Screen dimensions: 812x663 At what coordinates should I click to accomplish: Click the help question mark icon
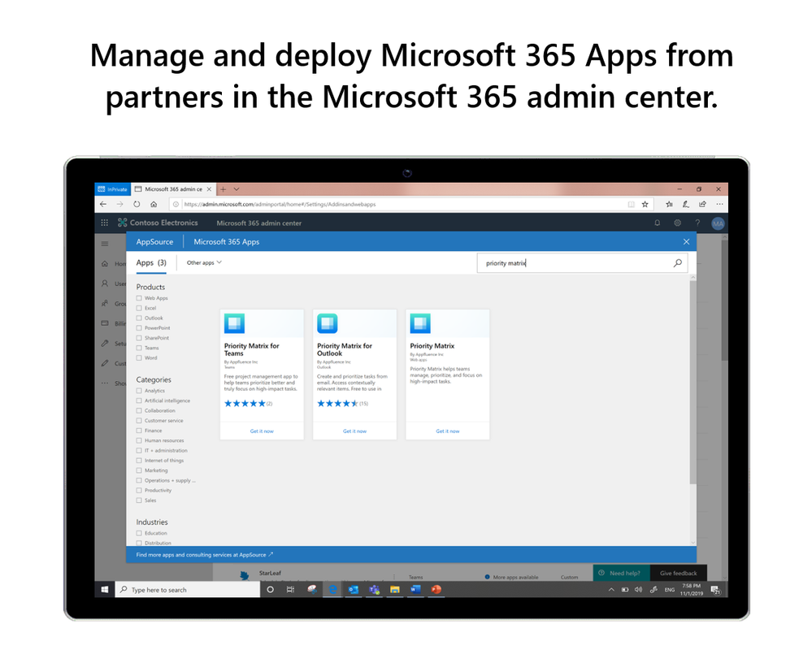coord(697,223)
